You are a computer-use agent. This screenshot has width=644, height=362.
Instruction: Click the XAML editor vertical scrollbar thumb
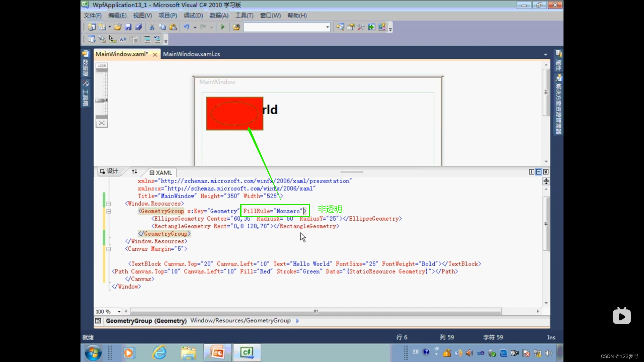(546, 224)
